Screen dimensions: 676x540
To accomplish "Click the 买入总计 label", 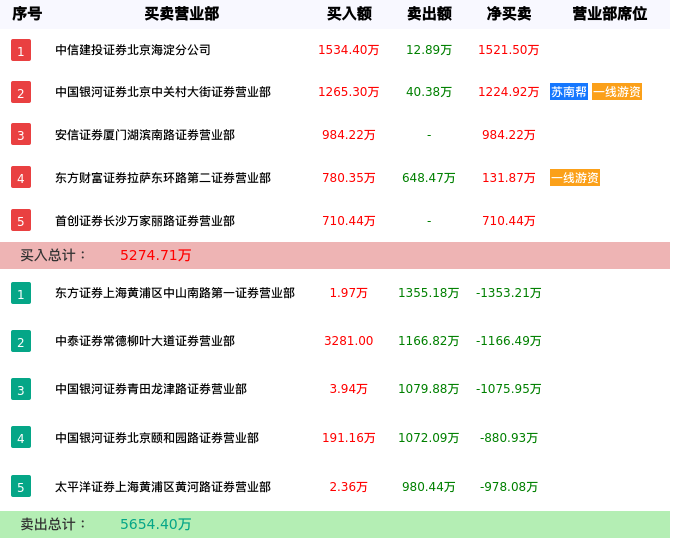I will [x=53, y=255].
